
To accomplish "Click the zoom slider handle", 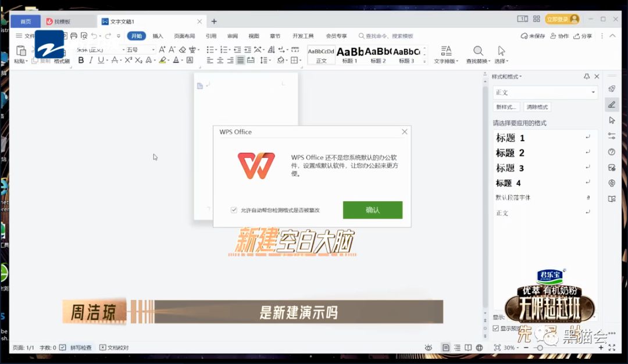I will pos(540,348).
